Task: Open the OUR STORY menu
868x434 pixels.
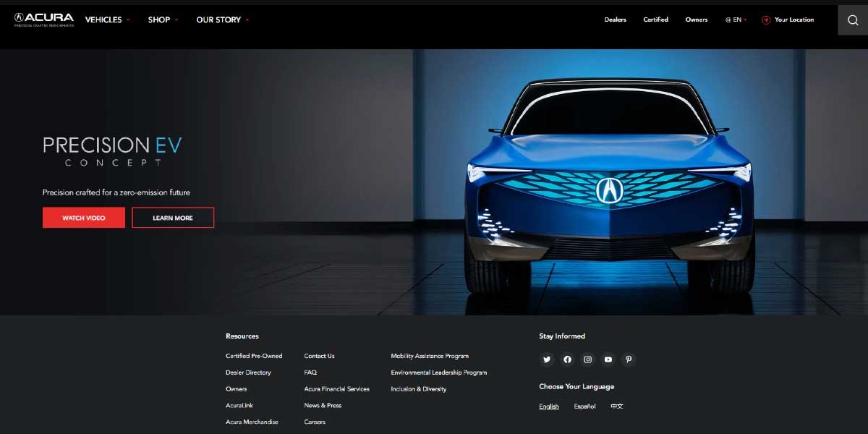Action: tap(219, 20)
